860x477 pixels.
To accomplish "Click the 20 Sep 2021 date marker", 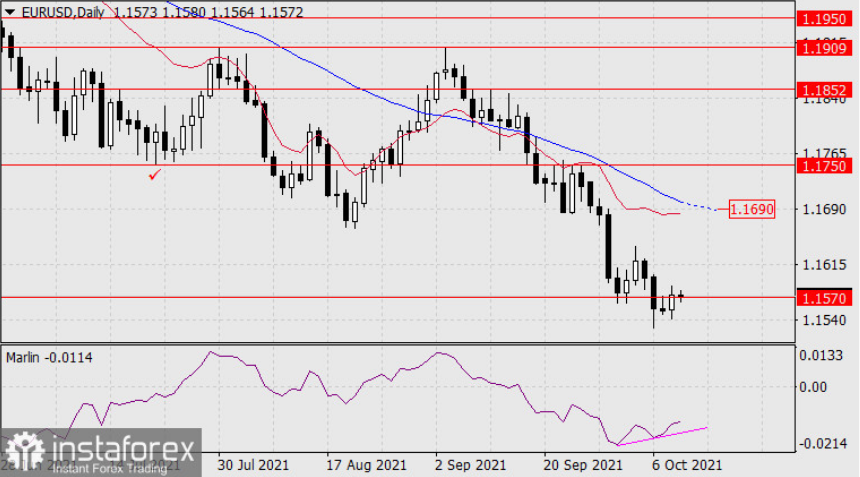I will [583, 465].
